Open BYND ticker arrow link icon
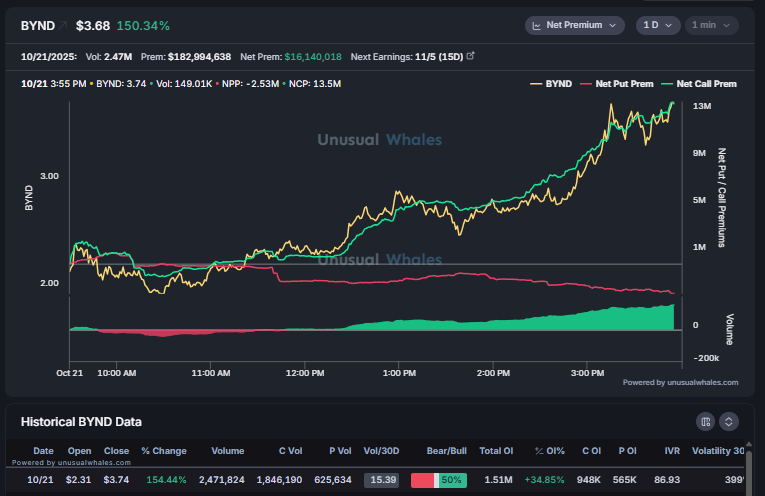The image size is (765, 496). pyautogui.click(x=63, y=25)
